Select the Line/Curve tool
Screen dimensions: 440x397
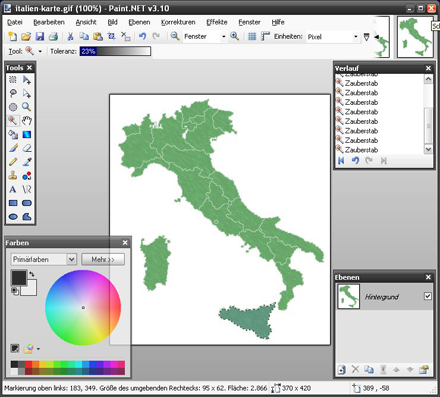[27, 189]
